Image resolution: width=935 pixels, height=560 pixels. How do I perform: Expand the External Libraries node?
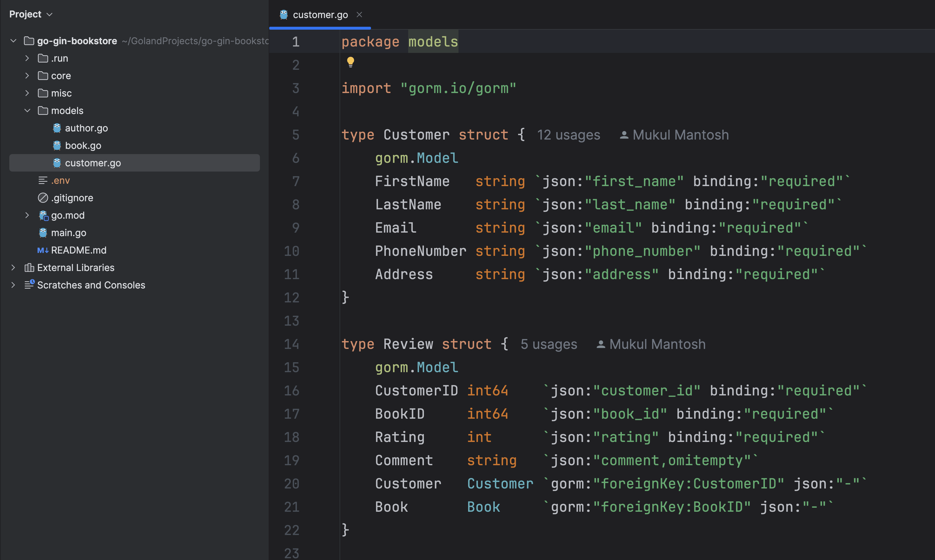[x=13, y=267]
